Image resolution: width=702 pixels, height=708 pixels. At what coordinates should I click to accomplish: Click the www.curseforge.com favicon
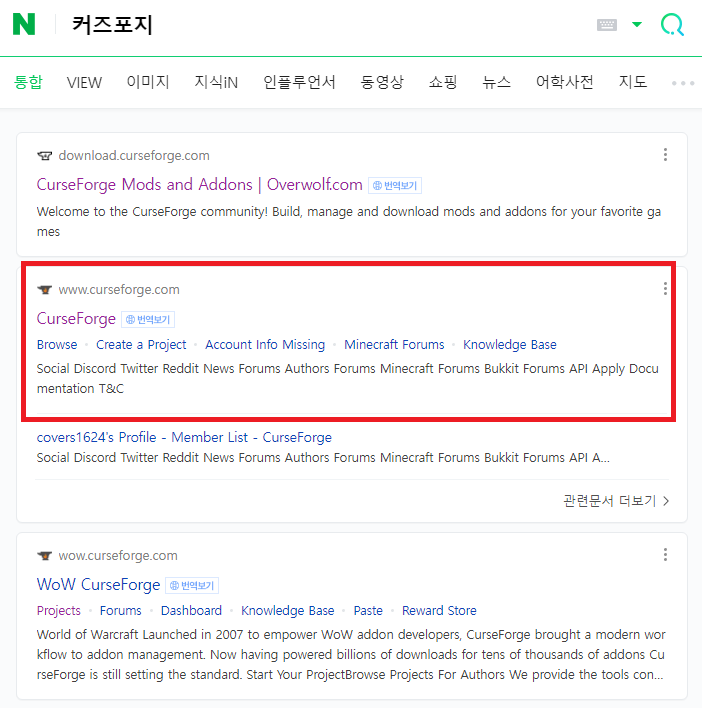[45, 289]
